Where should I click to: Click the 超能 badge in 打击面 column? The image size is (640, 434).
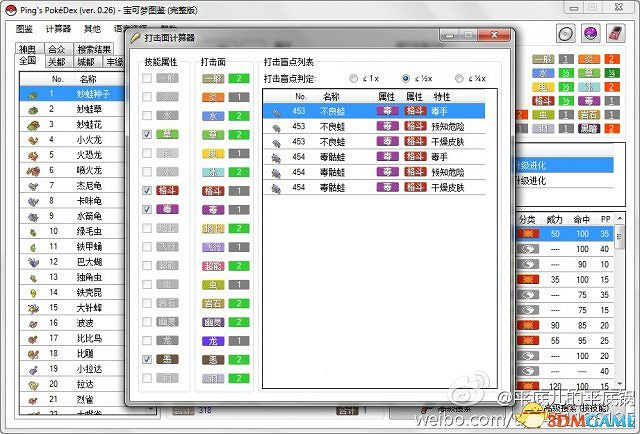point(213,266)
